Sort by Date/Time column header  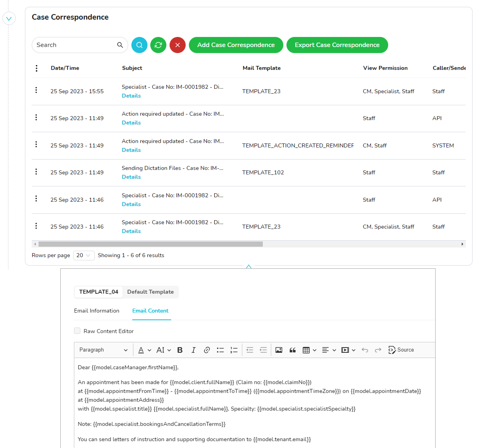coord(65,68)
